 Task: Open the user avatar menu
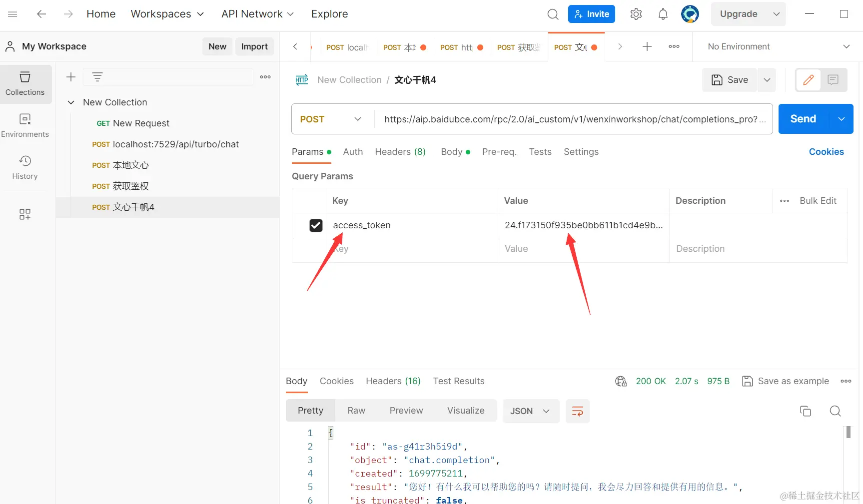point(690,14)
